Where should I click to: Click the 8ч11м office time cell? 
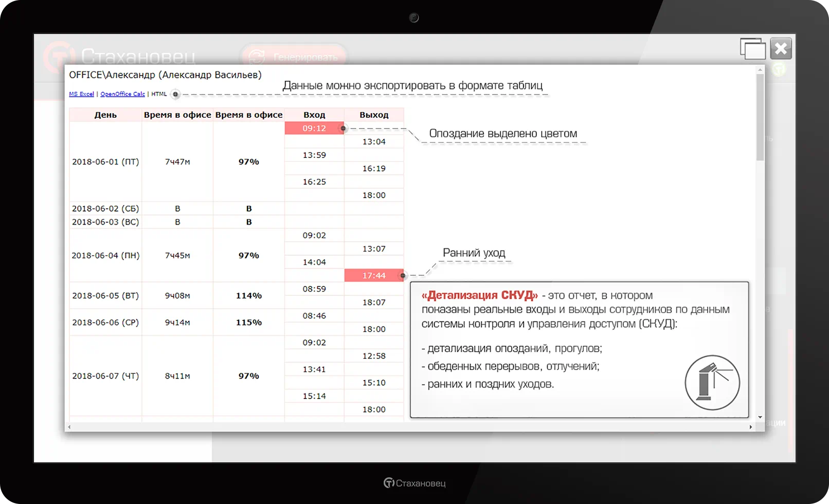(177, 376)
